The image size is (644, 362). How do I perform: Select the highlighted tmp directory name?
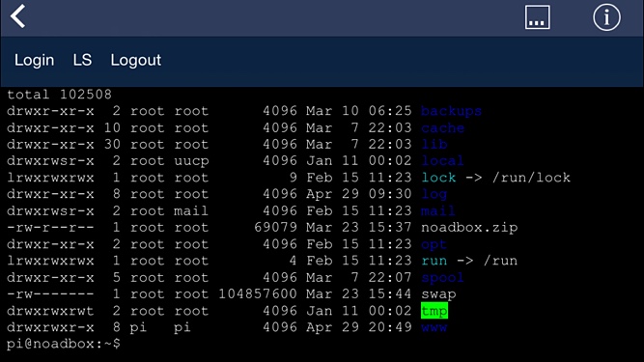(434, 311)
